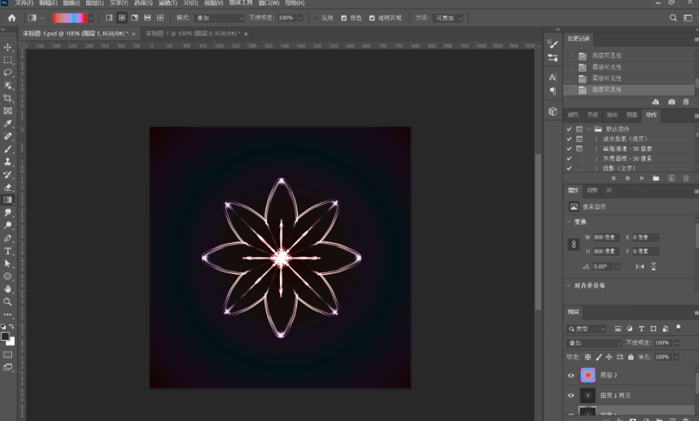Image resolution: width=699 pixels, height=421 pixels.
Task: Select the Eyedropper tool
Action: pos(8,123)
